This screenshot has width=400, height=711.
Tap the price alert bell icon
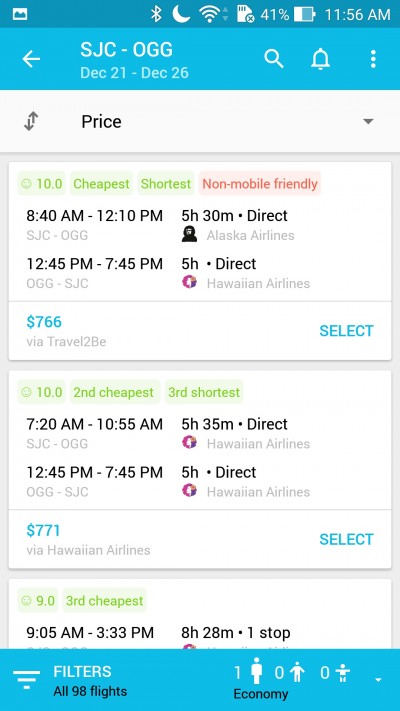pos(320,59)
